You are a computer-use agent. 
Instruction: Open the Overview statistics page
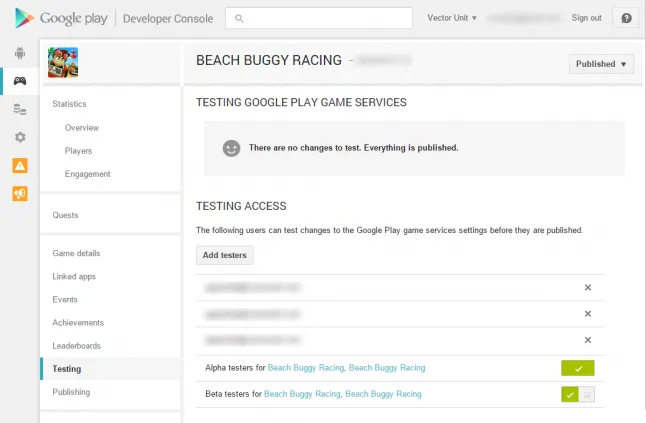coord(82,128)
